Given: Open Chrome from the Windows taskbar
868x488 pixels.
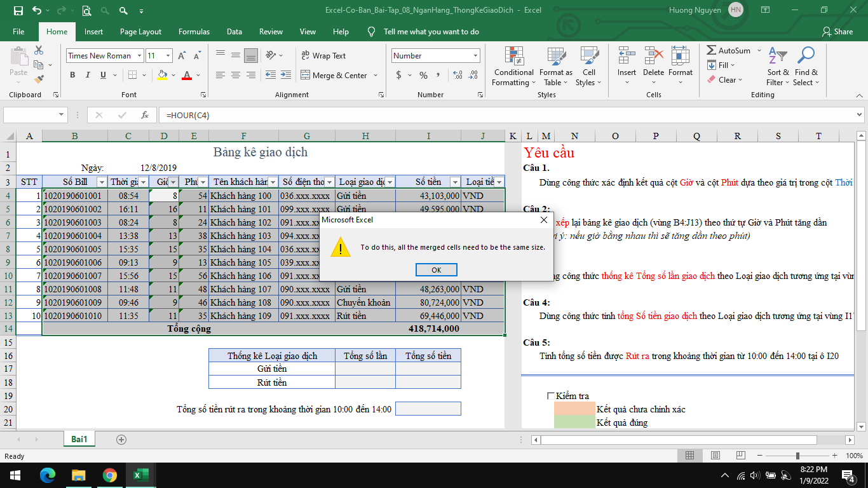Looking at the screenshot, I should click(110, 475).
